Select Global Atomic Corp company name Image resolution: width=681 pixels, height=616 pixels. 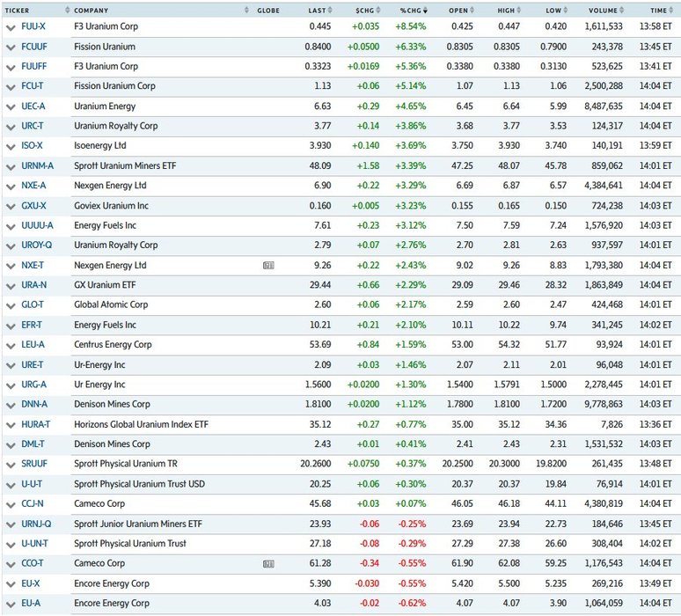(x=111, y=304)
